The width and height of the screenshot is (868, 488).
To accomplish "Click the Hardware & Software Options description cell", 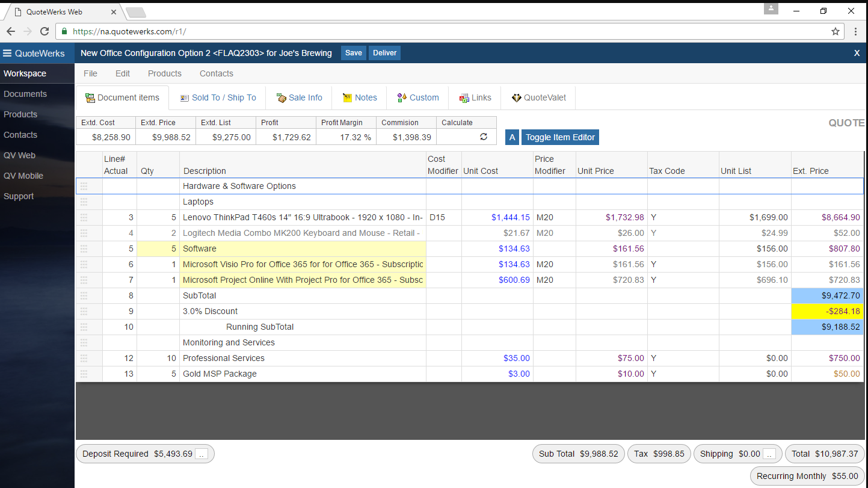I will pyautogui.click(x=303, y=186).
